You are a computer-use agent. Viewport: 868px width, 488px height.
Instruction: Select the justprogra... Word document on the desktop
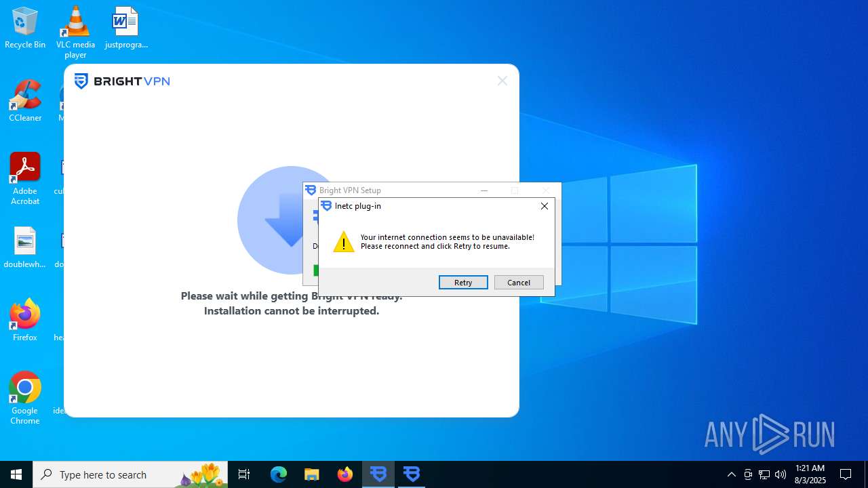point(126,28)
